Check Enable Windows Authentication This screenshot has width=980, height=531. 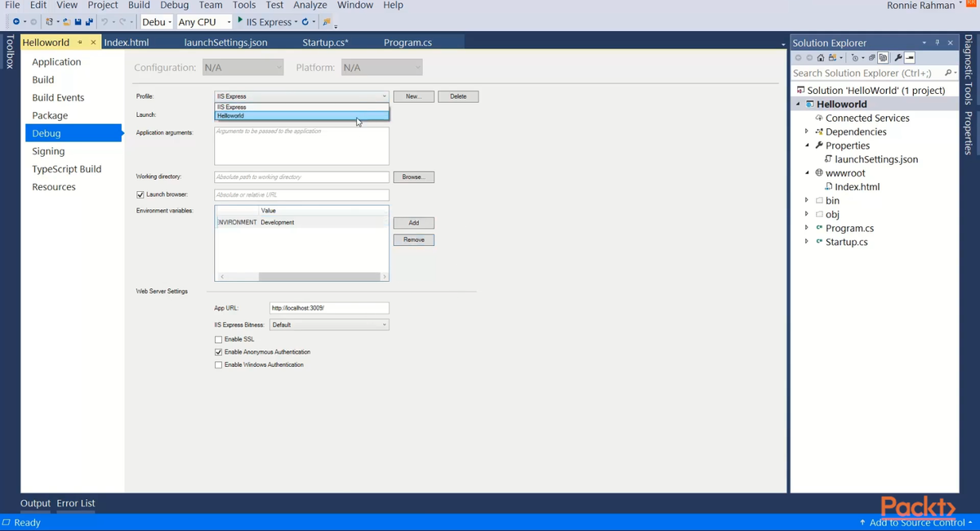(218, 365)
